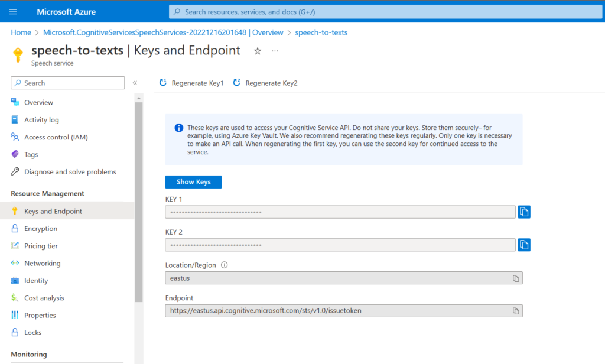
Task: Click the Access control people icon
Action: point(15,136)
